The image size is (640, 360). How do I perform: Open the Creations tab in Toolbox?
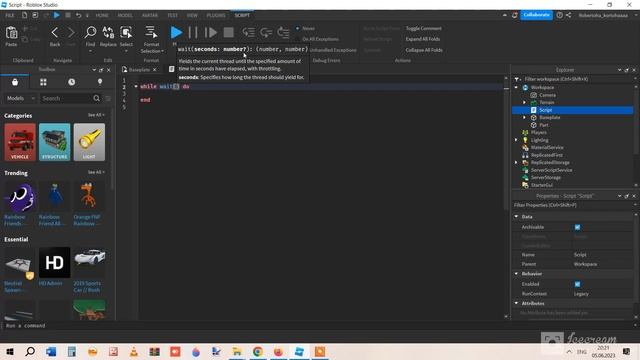100,82
